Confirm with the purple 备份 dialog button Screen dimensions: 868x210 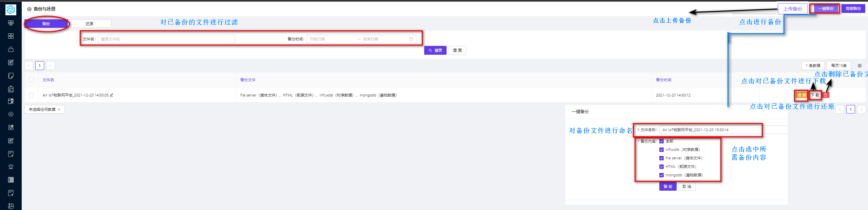click(x=668, y=187)
